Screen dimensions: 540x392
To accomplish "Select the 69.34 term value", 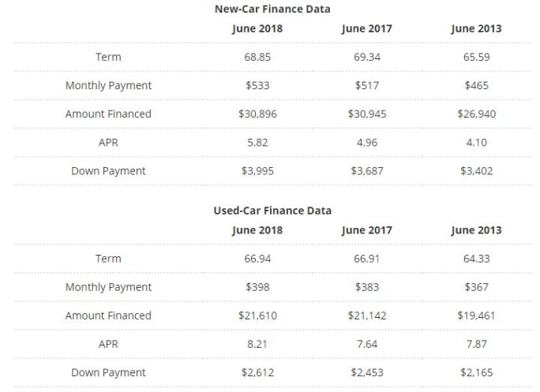I will point(367,58).
